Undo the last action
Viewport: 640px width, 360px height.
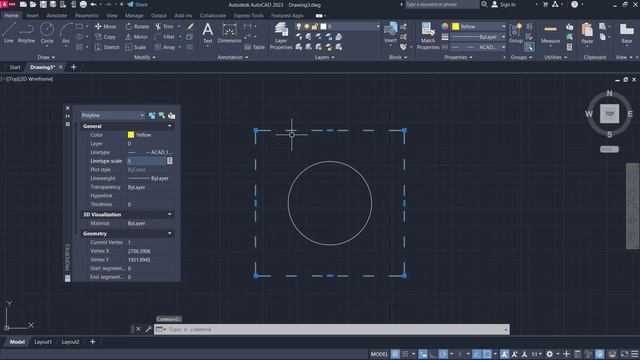pyautogui.click(x=93, y=4)
